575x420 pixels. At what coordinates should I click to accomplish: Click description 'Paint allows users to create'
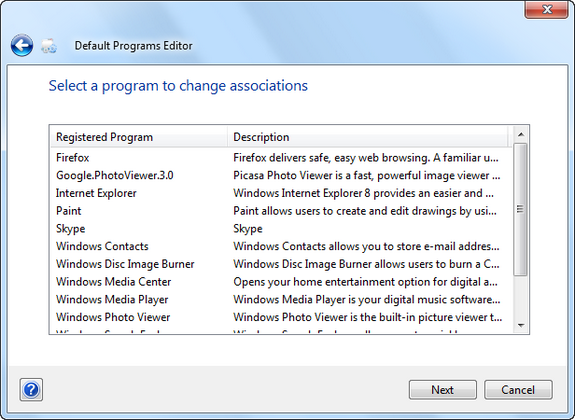click(x=365, y=211)
